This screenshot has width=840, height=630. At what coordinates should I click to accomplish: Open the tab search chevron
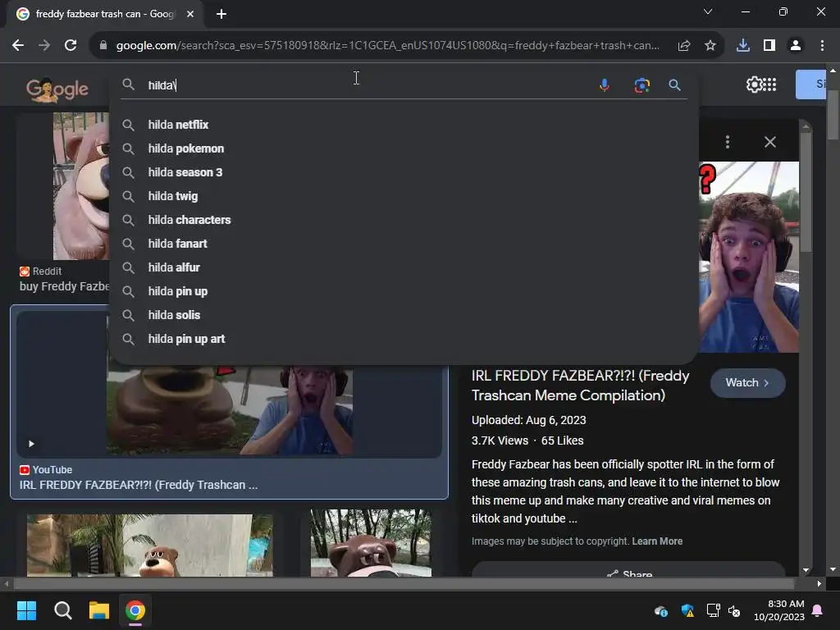[708, 11]
